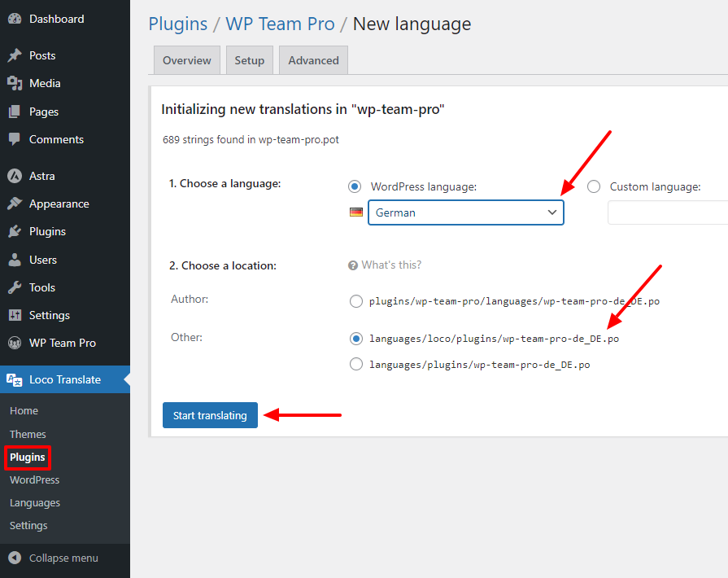Click the Appearance paintbrush icon
728x578 pixels.
point(15,204)
